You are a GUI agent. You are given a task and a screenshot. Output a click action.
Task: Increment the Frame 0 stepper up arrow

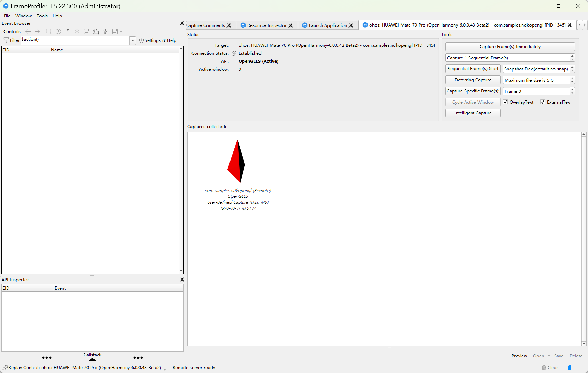point(572,89)
